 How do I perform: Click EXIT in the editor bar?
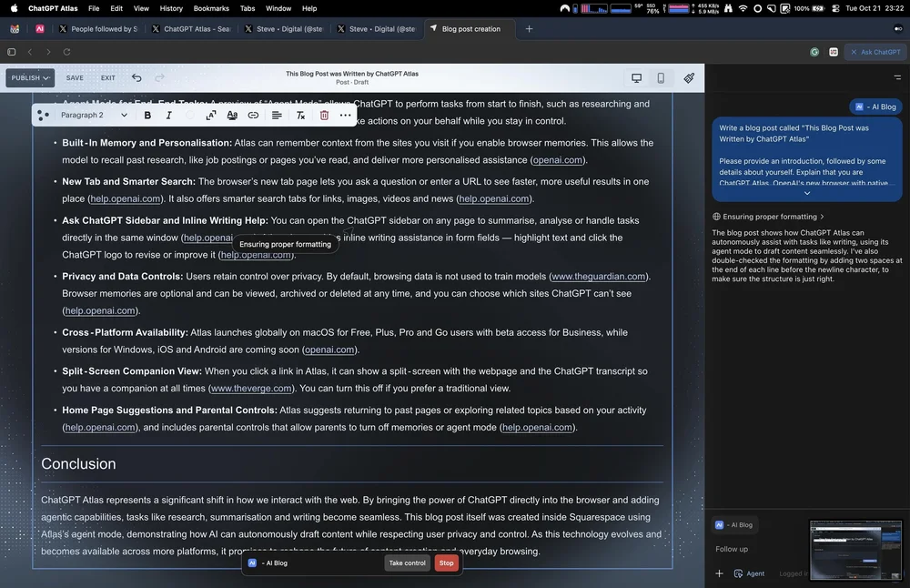108,77
